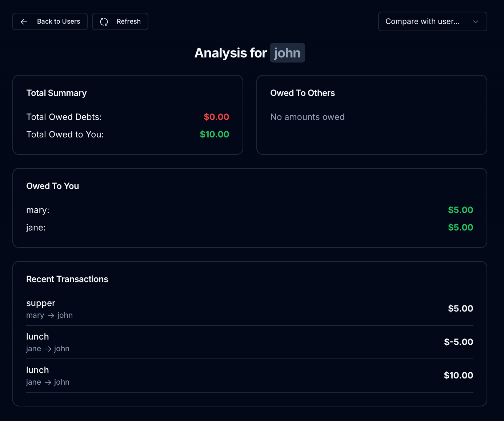Click the Total Owed Debts $0.00 amount
This screenshot has height=421, width=504.
tap(216, 117)
